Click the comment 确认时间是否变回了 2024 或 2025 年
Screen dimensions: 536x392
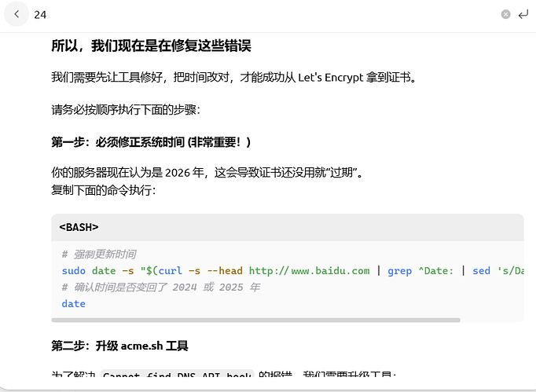click(160, 287)
